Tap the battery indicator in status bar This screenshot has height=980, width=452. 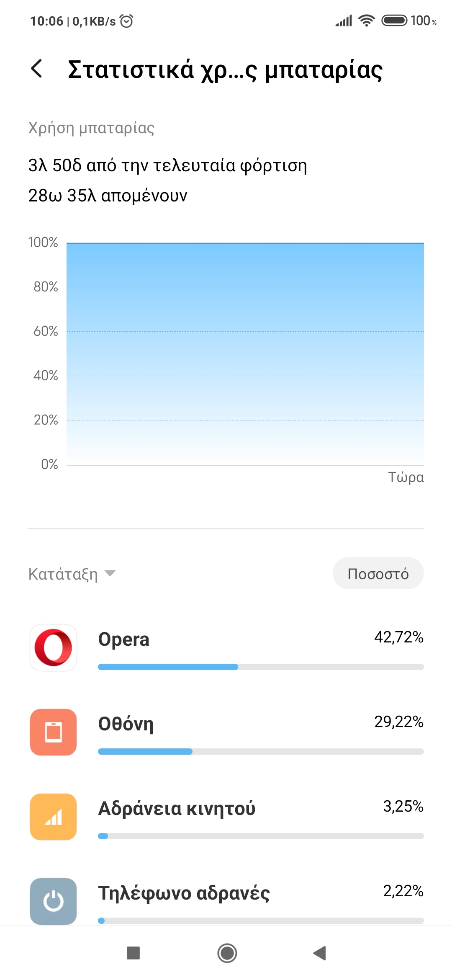[394, 21]
